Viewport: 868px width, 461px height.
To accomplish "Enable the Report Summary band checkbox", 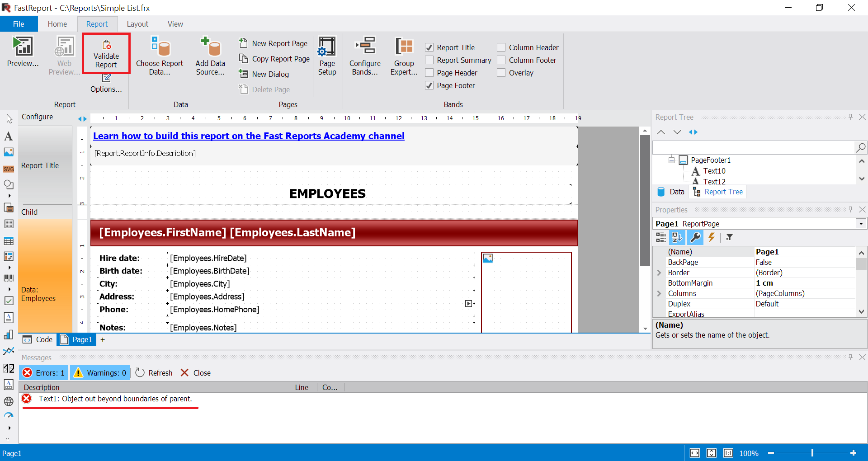I will click(x=429, y=60).
